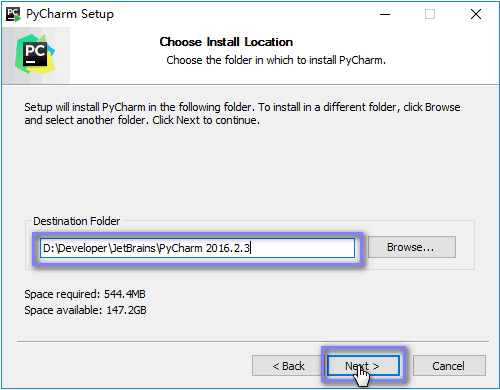The height and width of the screenshot is (390, 500).
Task: Continue the installation with Next >
Action: click(363, 366)
